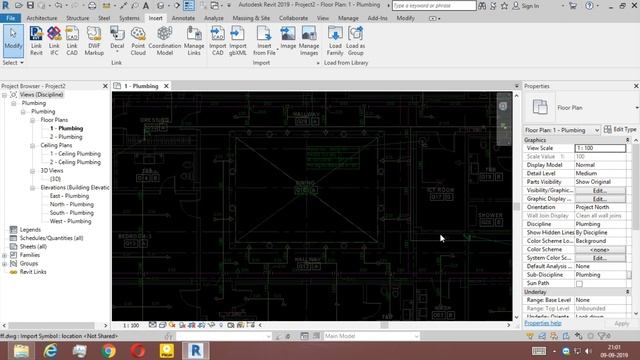Open the File menu
The width and height of the screenshot is (640, 360).
(x=11, y=18)
